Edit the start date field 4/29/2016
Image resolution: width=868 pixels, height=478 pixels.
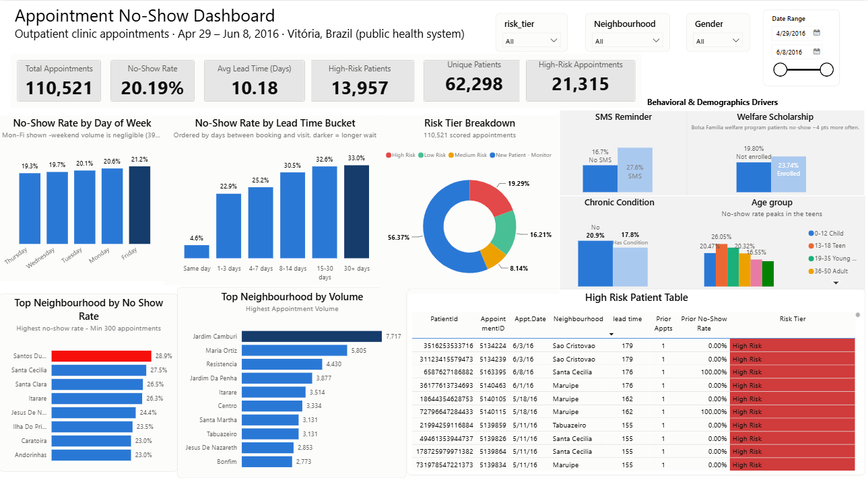[792, 32]
